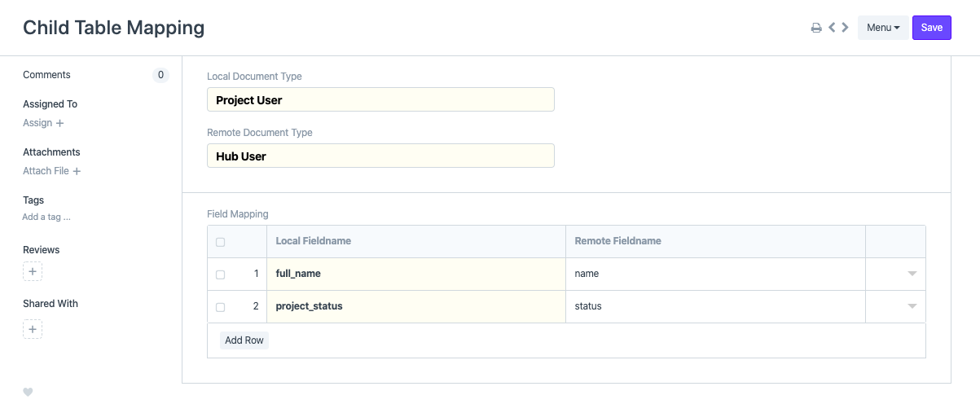
Task: Click the Add a tag field
Action: tap(46, 217)
